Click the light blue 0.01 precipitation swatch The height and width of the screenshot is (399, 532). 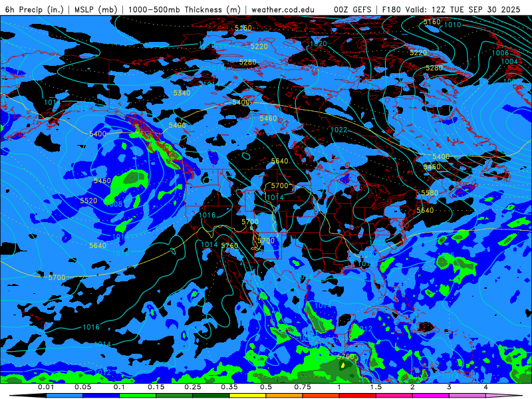pos(65,396)
